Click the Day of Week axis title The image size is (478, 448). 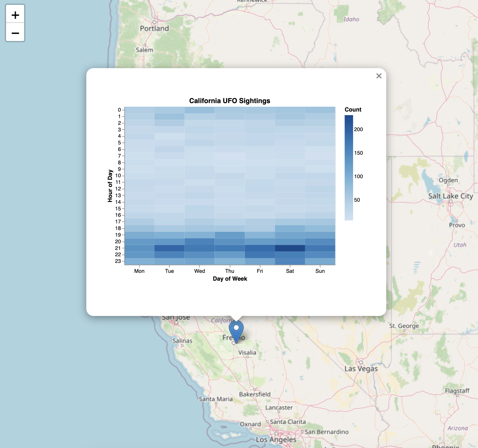(x=230, y=279)
